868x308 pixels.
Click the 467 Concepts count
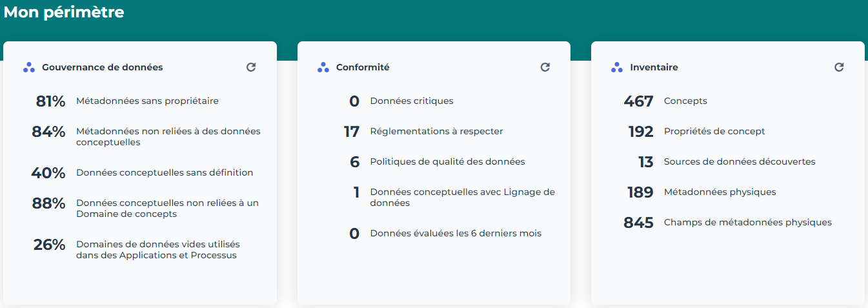[x=638, y=101]
